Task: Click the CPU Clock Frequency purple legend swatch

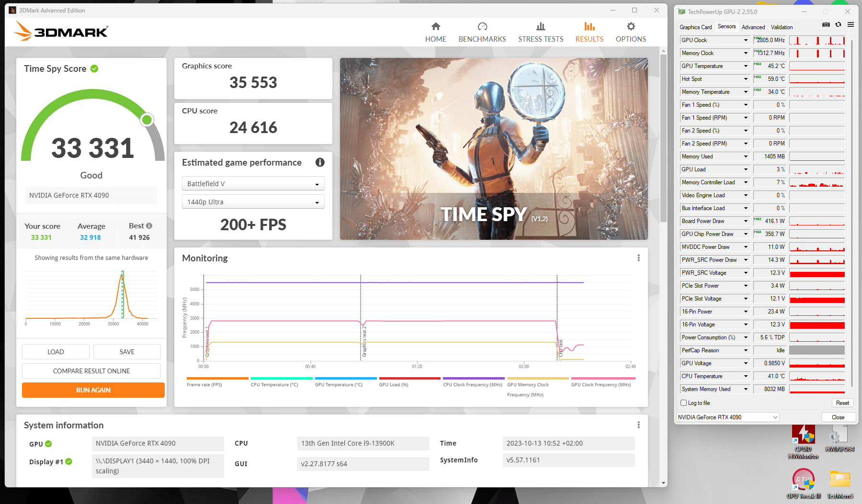Action: tap(474, 378)
